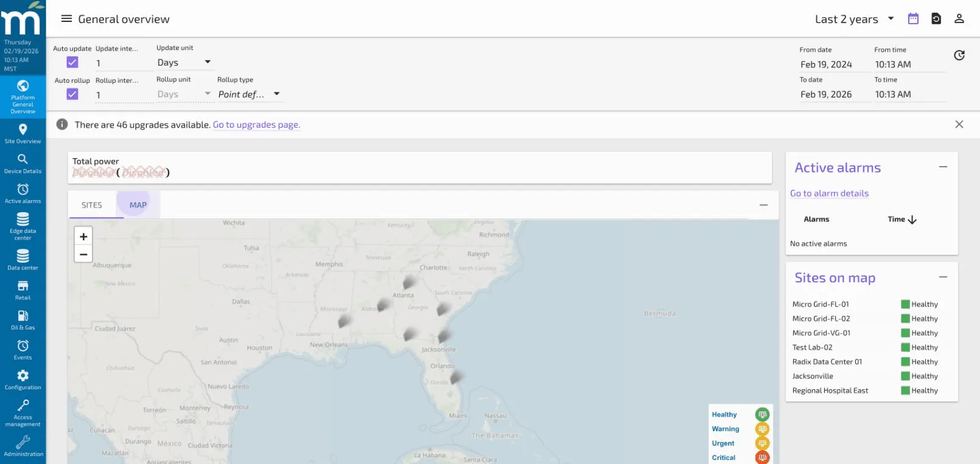Screen dimensions: 980x464
Task: Edit the Rollup interval field
Action: pos(123,95)
